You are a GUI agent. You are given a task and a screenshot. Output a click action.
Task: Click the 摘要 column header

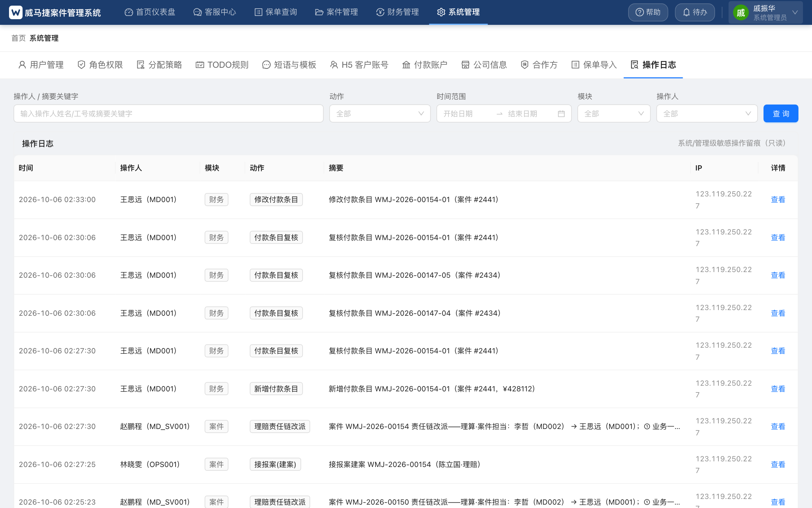[336, 168]
